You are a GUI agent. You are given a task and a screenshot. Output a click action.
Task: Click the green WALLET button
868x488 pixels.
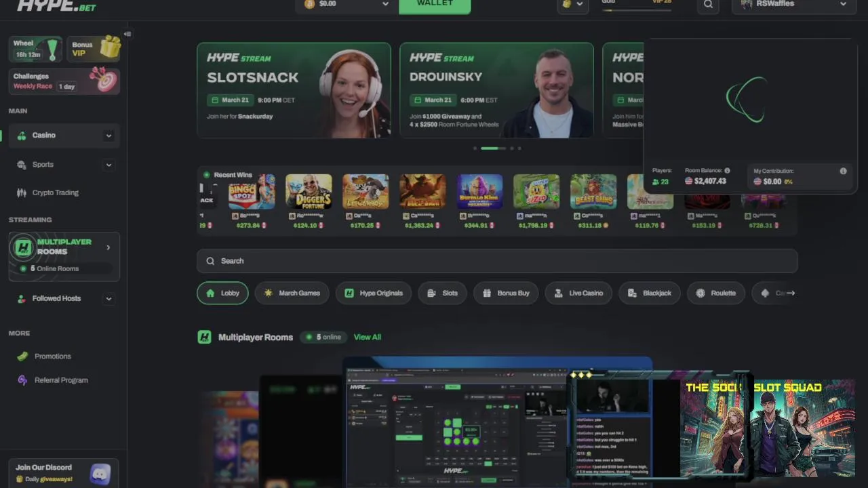point(435,5)
